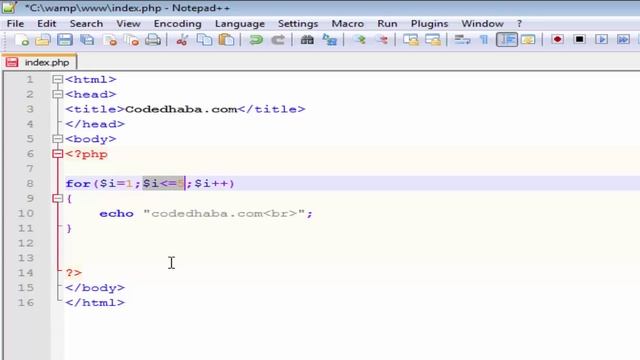Click the $i++ expression
Screen dimensions: 640x360
(x=211, y=184)
